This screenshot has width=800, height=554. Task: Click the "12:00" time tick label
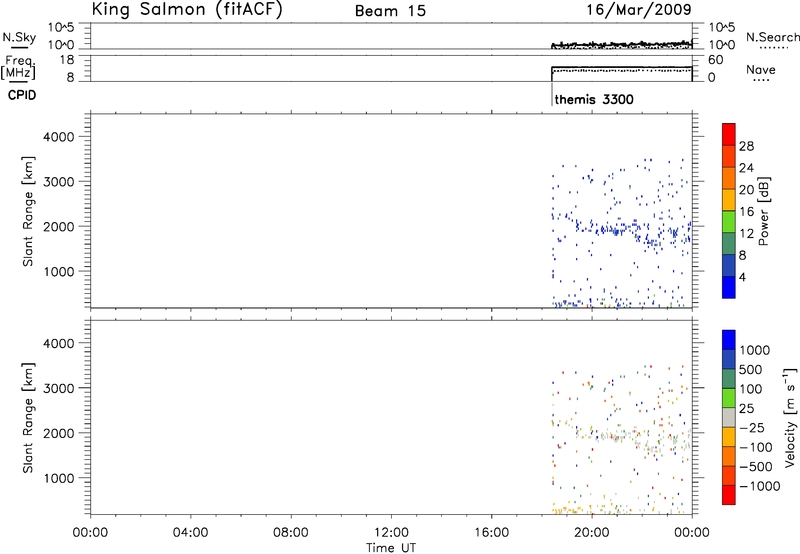point(391,533)
